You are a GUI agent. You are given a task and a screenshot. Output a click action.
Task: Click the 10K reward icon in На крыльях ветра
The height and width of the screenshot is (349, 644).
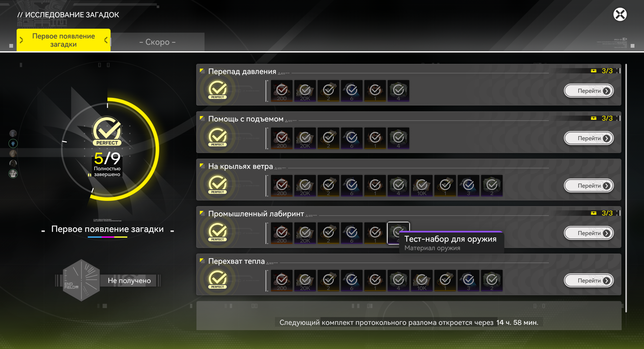[422, 186]
